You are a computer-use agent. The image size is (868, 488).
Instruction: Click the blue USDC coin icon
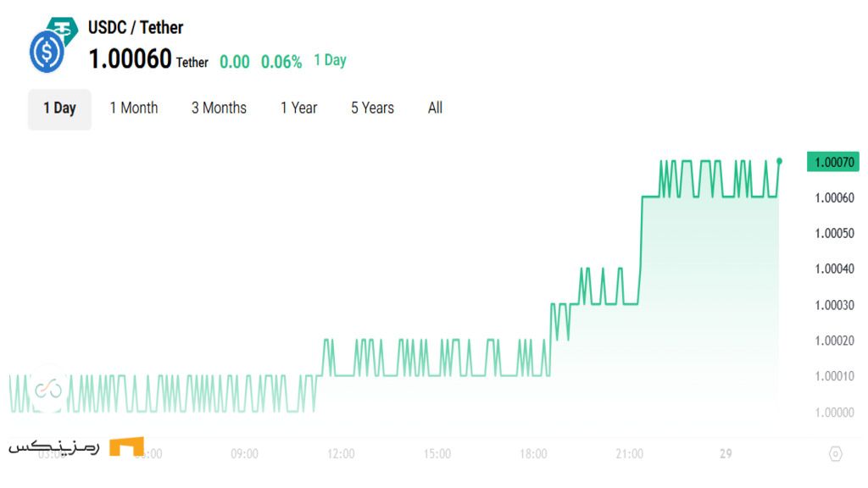click(x=46, y=53)
